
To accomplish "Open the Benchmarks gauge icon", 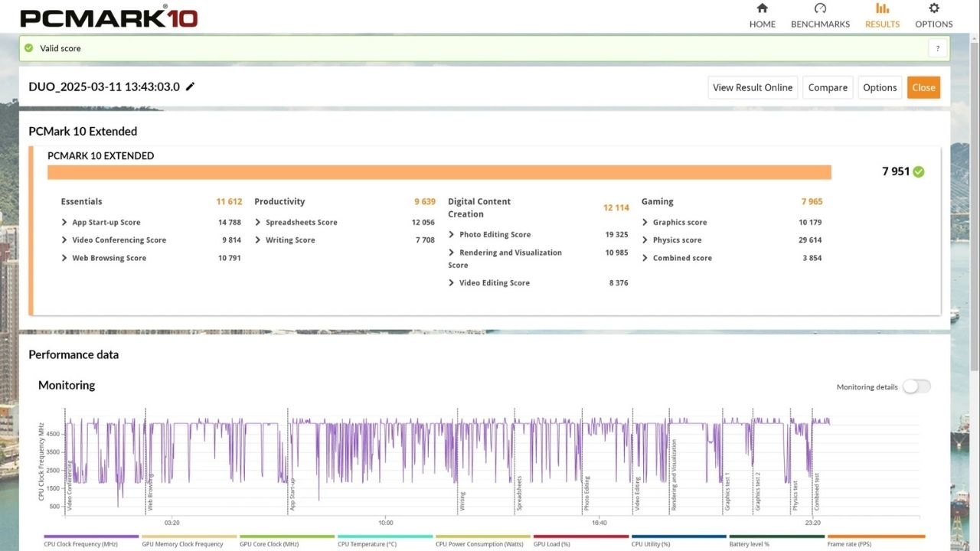I will pos(820,8).
